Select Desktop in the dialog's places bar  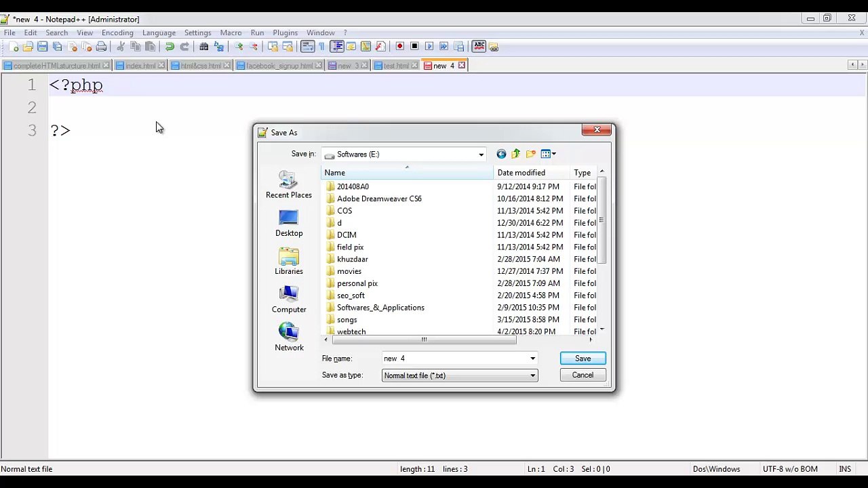289,224
